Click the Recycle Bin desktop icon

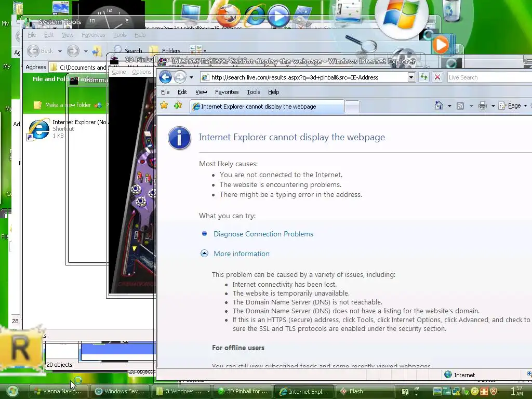(x=453, y=11)
